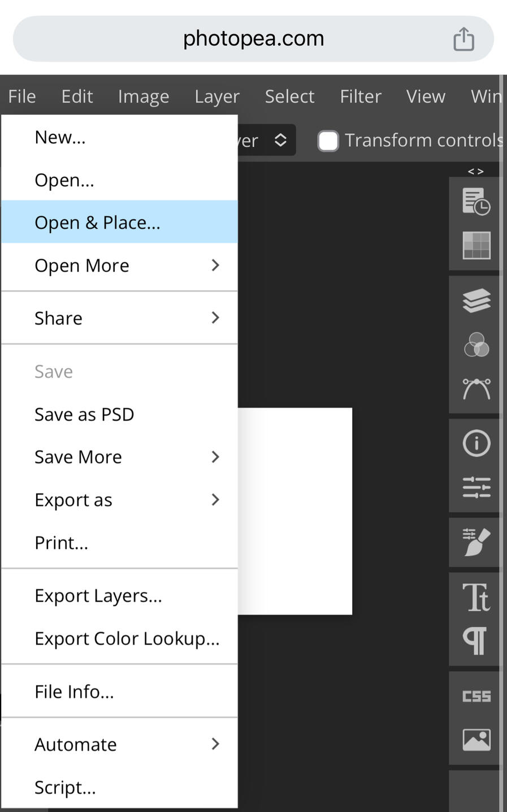Open the Character panel icon
The height and width of the screenshot is (812, 507).
(475, 596)
